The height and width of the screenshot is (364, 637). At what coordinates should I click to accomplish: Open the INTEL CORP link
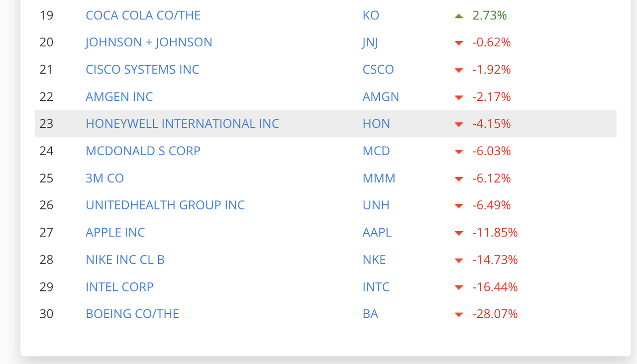[119, 287]
